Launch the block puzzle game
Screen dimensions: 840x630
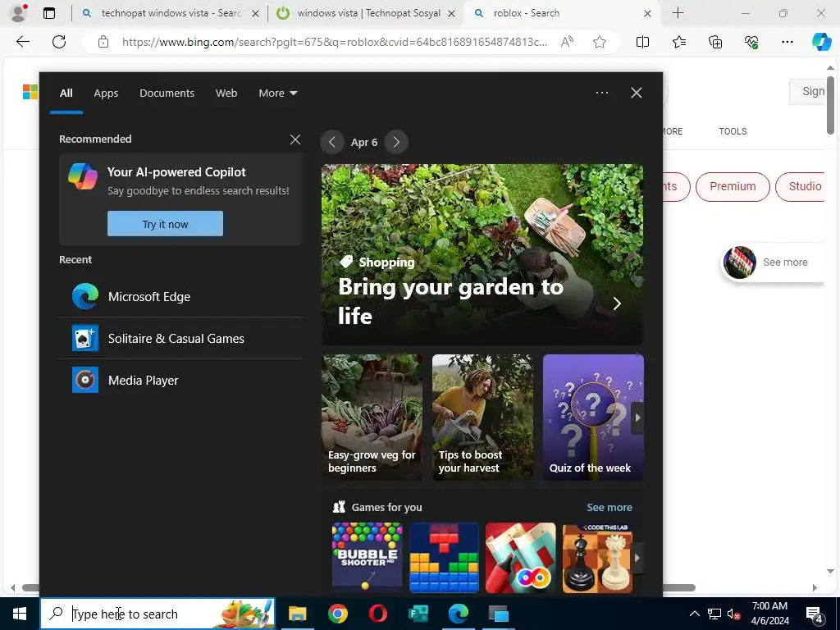coord(444,558)
